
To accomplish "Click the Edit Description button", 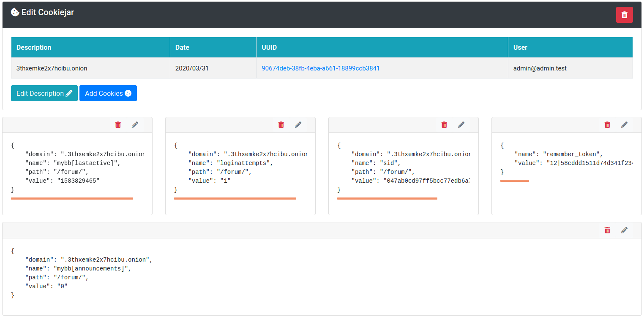I will (44, 94).
